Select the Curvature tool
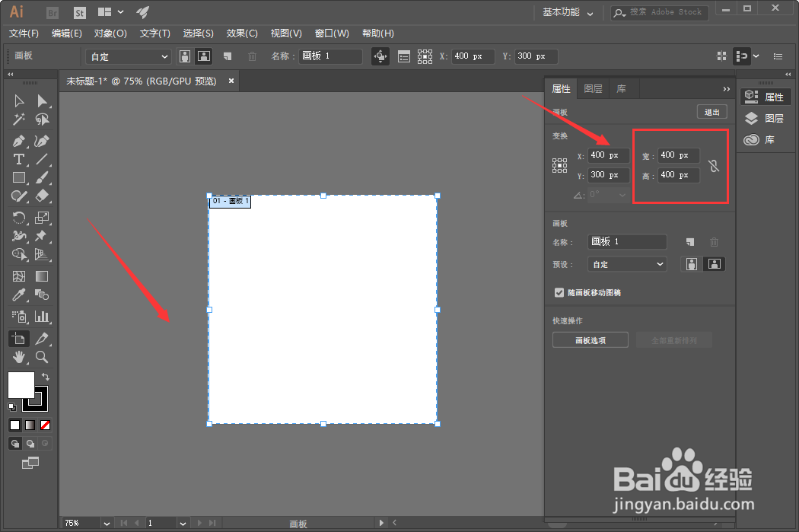 coord(42,141)
